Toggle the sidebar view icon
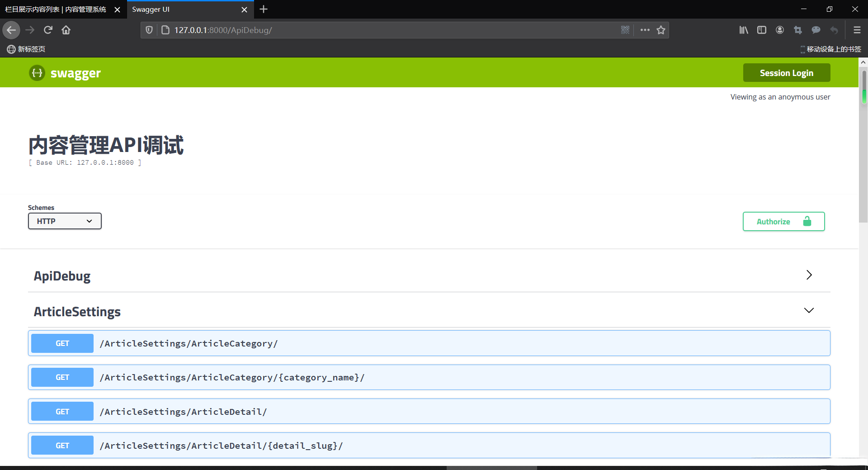This screenshot has width=868, height=470. point(762,30)
